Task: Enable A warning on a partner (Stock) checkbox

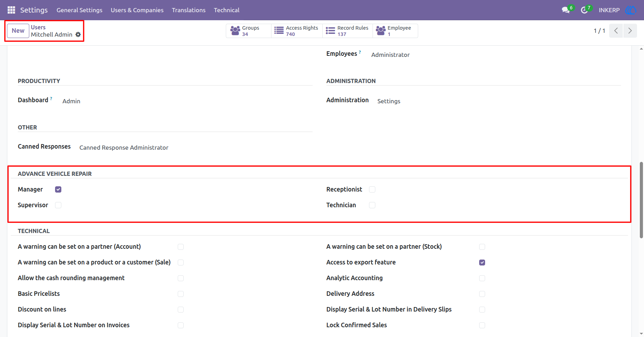Action: tap(482, 247)
